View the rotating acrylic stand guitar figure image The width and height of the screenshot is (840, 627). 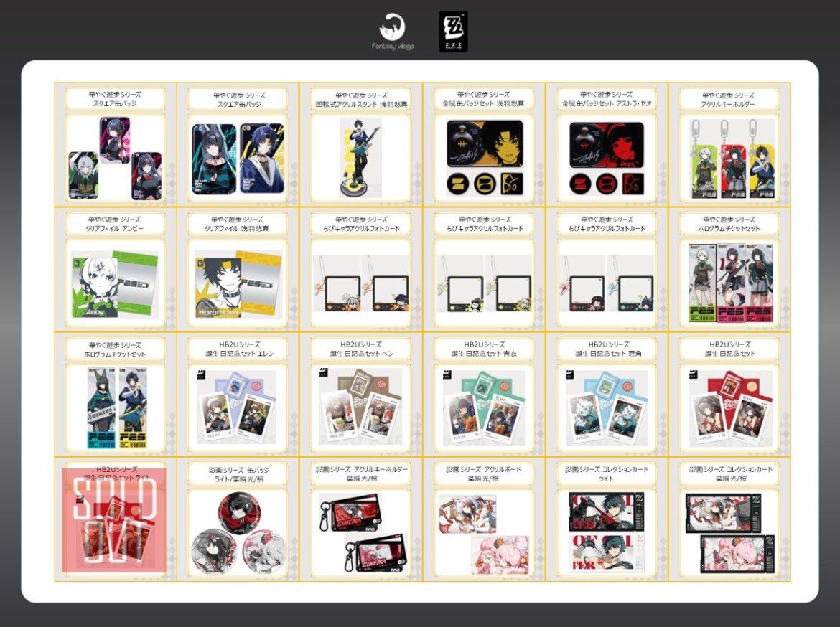click(360, 159)
